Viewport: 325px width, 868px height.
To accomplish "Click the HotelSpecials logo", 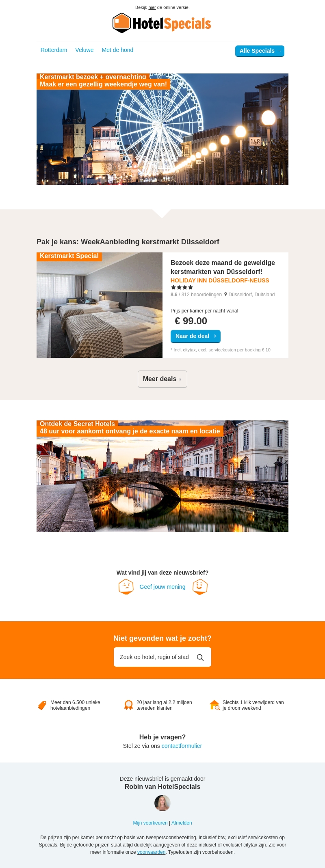I will [162, 23].
